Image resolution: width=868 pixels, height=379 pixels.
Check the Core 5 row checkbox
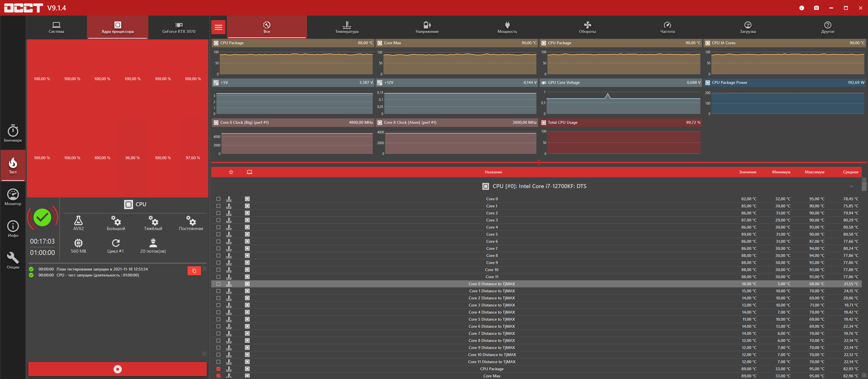[218, 235]
